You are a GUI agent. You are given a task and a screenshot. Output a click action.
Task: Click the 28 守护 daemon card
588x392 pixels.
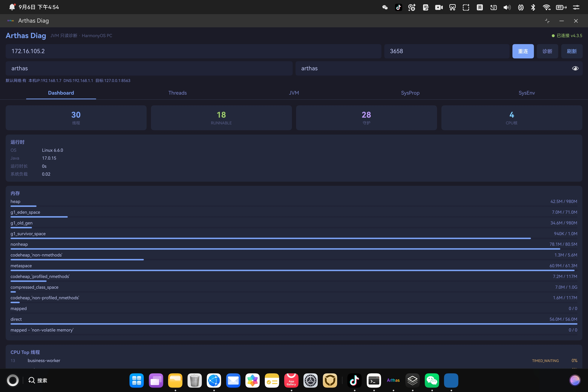(x=367, y=118)
